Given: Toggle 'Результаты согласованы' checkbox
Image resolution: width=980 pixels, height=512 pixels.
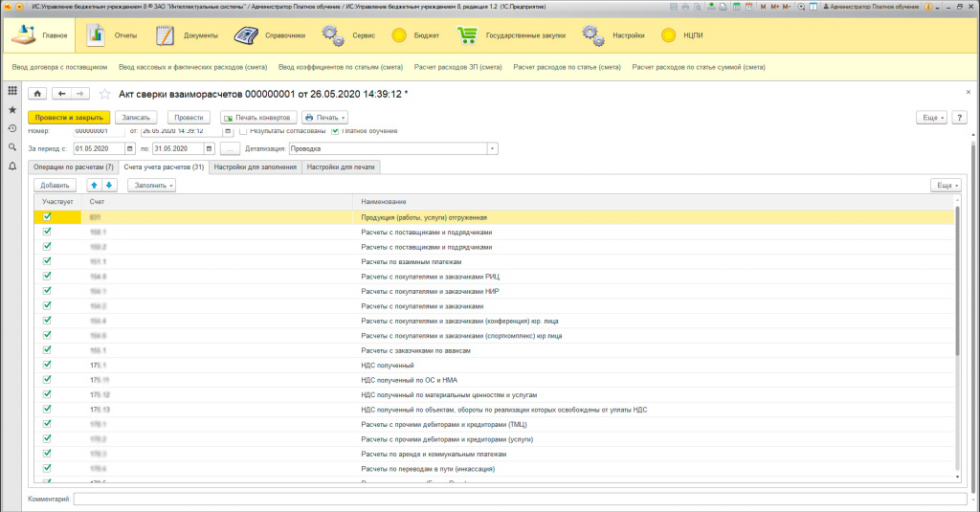Looking at the screenshot, I should 243,131.
